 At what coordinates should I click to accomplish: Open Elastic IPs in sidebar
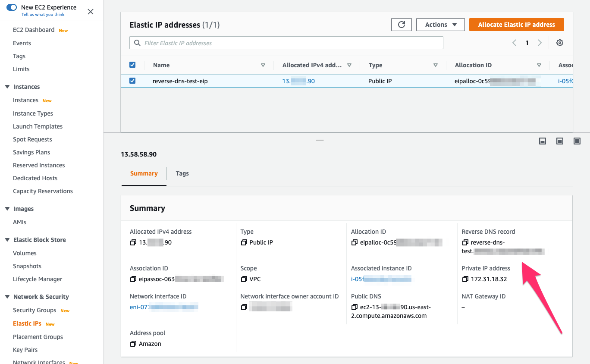[x=28, y=323]
